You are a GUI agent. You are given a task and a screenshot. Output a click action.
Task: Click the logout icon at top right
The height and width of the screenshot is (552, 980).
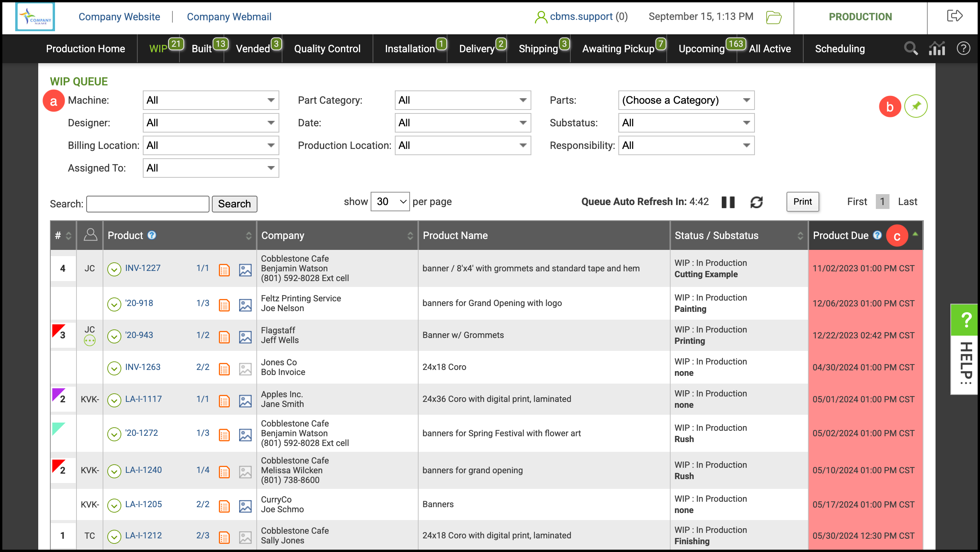954,16
